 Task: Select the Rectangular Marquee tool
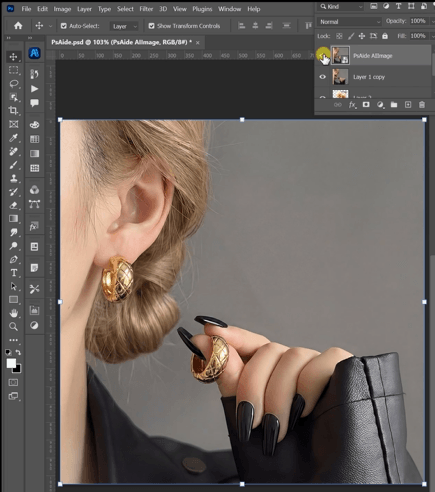point(13,70)
